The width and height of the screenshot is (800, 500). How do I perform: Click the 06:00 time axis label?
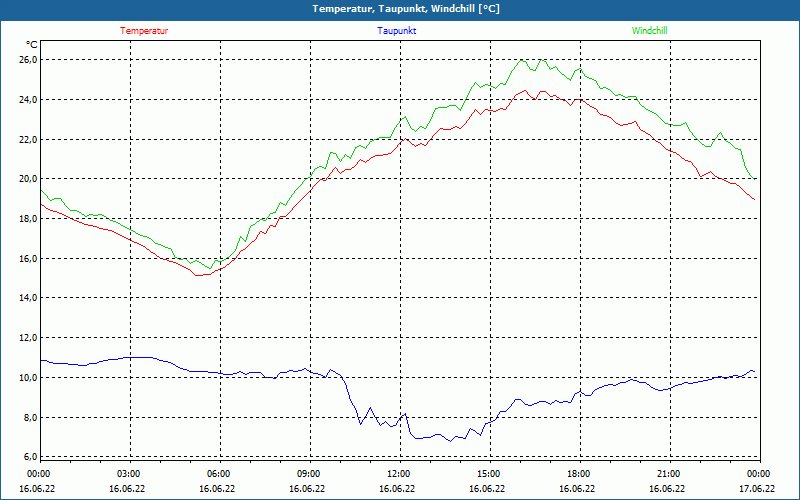218,474
